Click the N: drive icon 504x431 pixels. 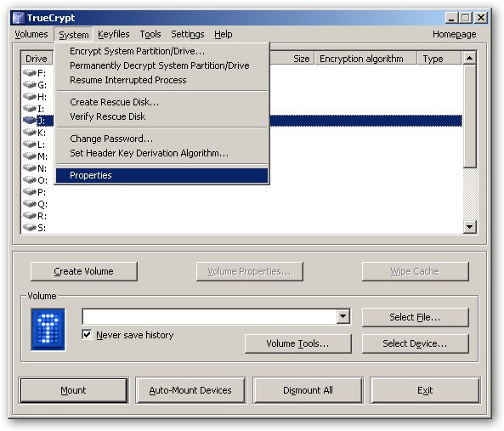point(29,168)
